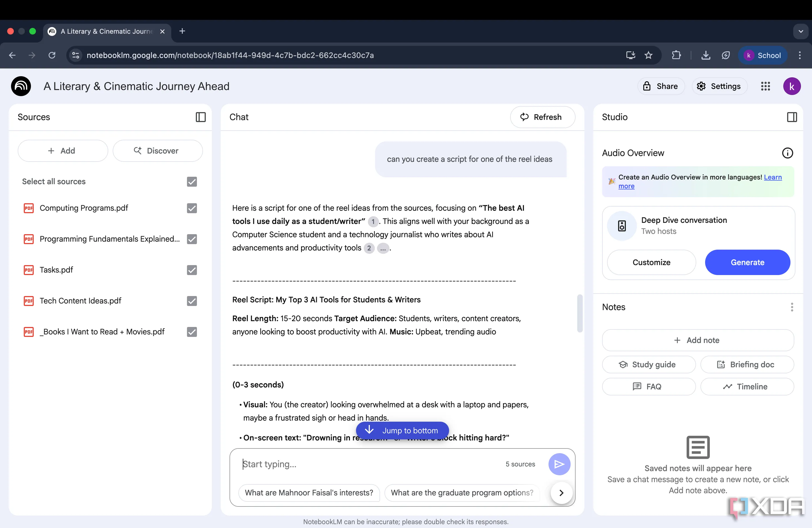Collapse the Sources panel icon
This screenshot has width=812, height=528.
[201, 117]
